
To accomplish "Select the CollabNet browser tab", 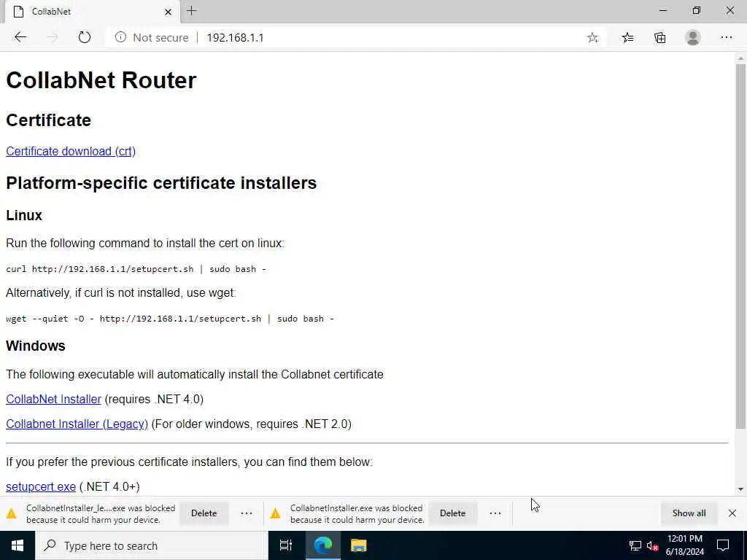I will tap(92, 12).
